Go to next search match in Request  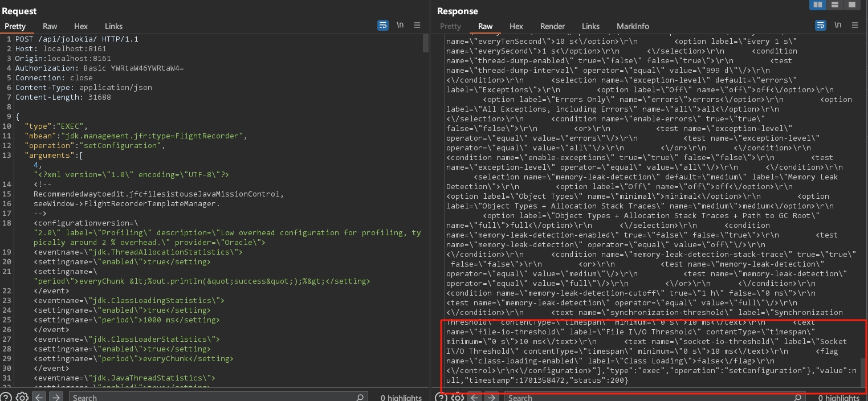click(55, 397)
